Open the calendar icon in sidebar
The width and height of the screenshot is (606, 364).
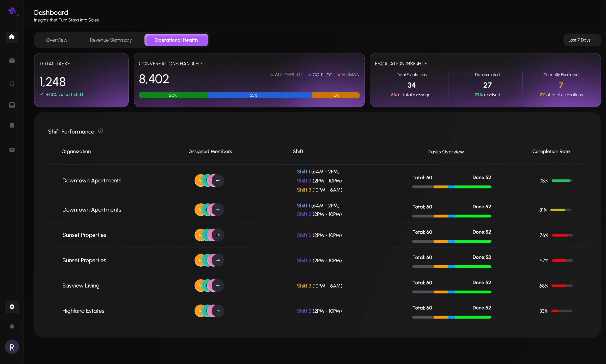click(x=12, y=61)
